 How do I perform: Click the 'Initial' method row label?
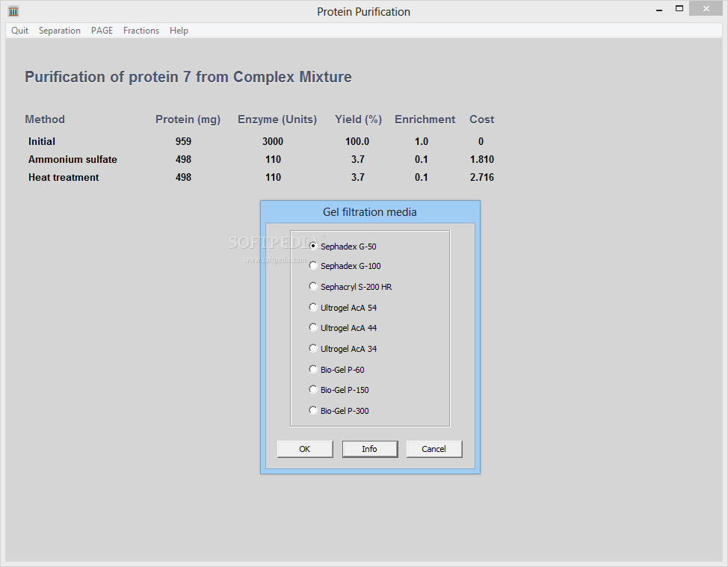[x=42, y=141]
